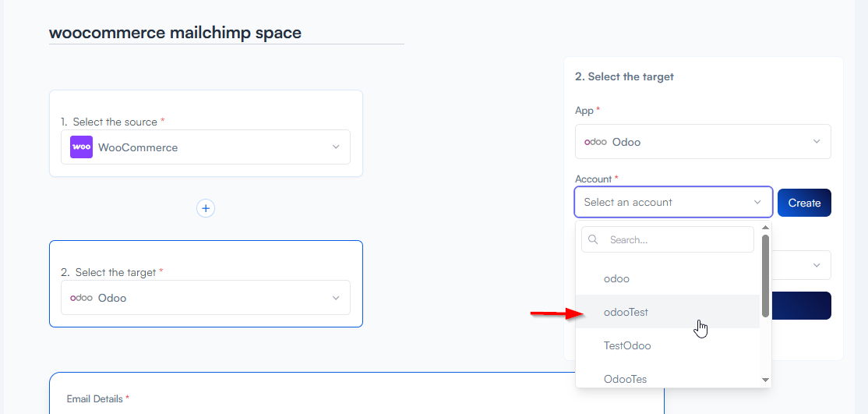Click the Odoo logo in left target field
The height and width of the screenshot is (414, 868).
click(81, 298)
